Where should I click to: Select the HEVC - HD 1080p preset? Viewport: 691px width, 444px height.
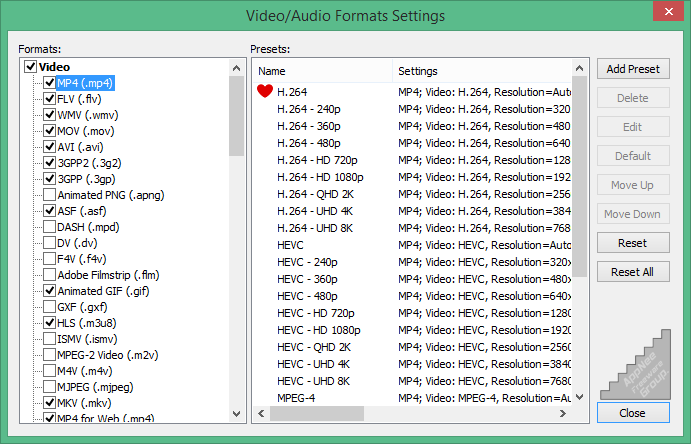tap(319, 330)
